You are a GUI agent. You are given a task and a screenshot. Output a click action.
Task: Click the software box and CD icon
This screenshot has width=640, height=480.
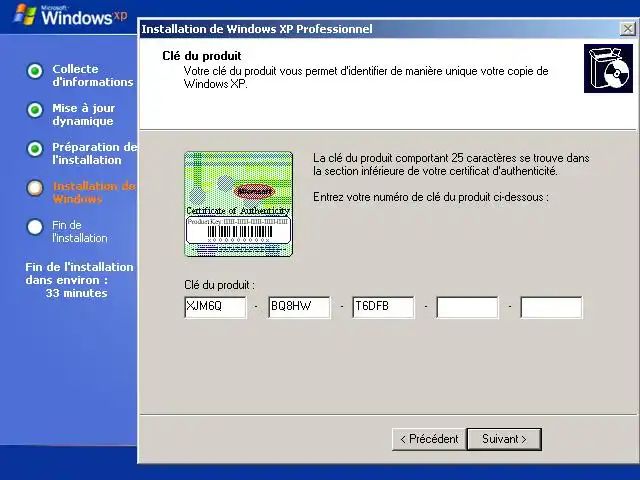[608, 69]
